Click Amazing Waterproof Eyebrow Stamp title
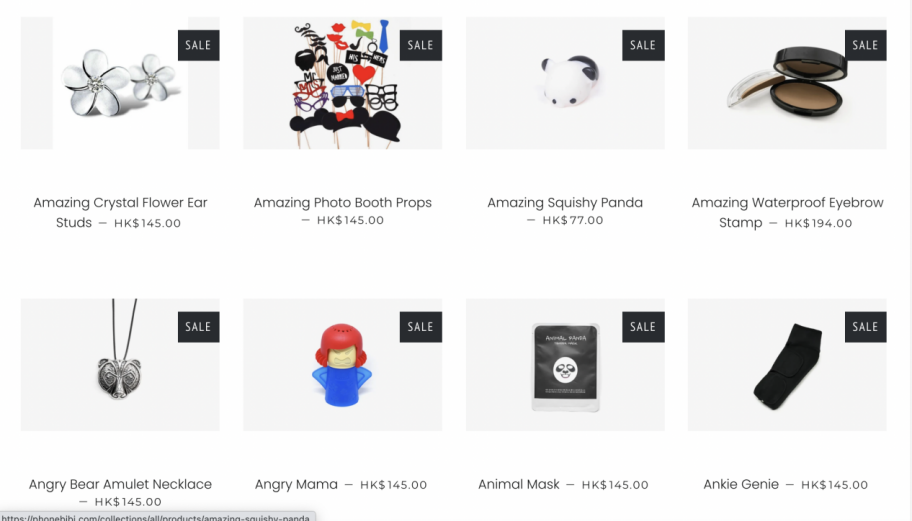 (787, 212)
